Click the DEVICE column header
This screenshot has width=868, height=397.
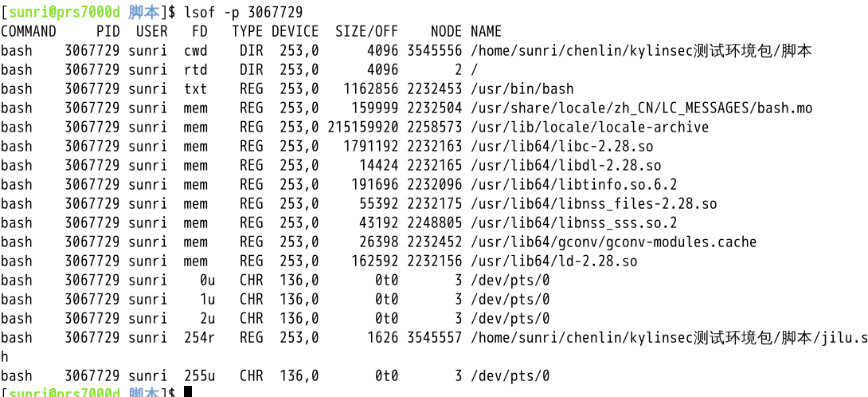295,31
